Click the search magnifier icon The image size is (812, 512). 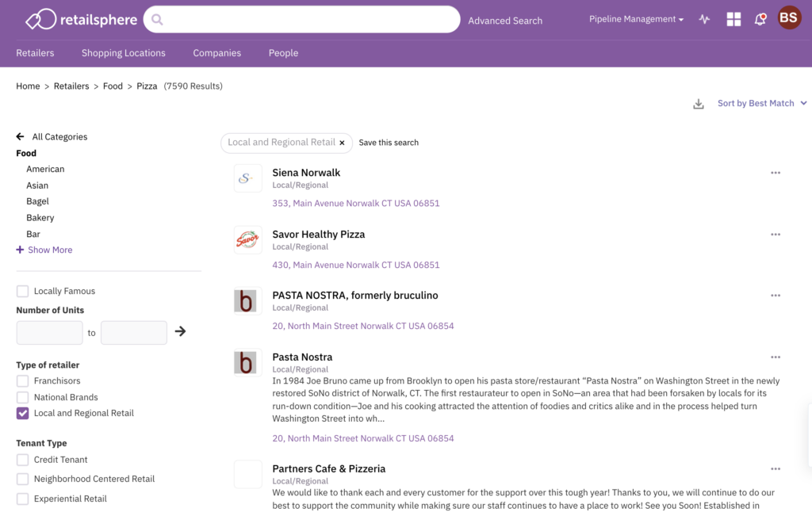(x=158, y=20)
